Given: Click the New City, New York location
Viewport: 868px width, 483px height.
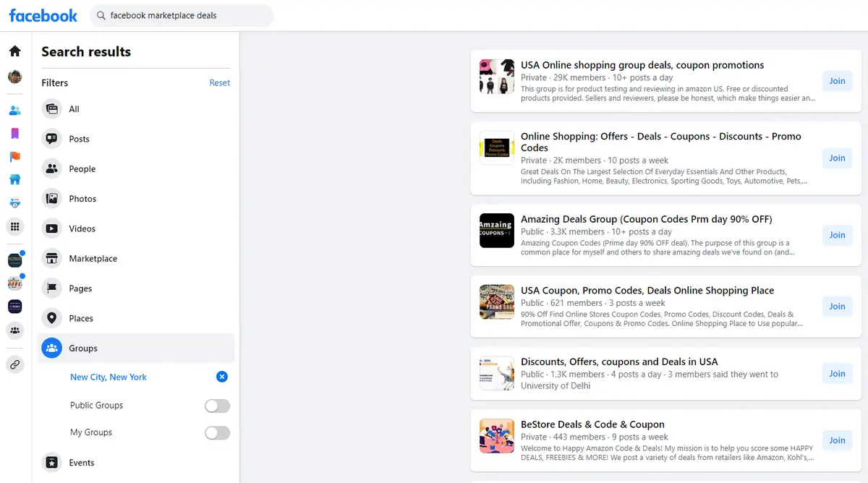Looking at the screenshot, I should coord(109,377).
